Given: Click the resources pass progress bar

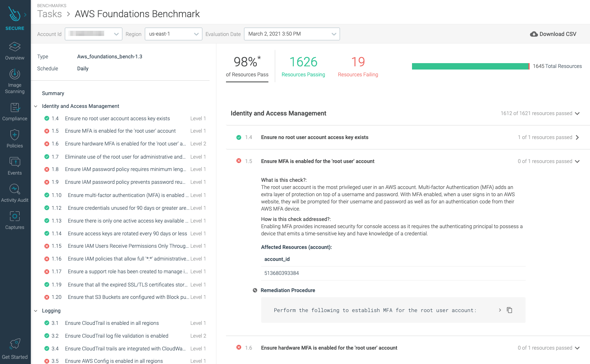Looking at the screenshot, I should pyautogui.click(x=471, y=66).
